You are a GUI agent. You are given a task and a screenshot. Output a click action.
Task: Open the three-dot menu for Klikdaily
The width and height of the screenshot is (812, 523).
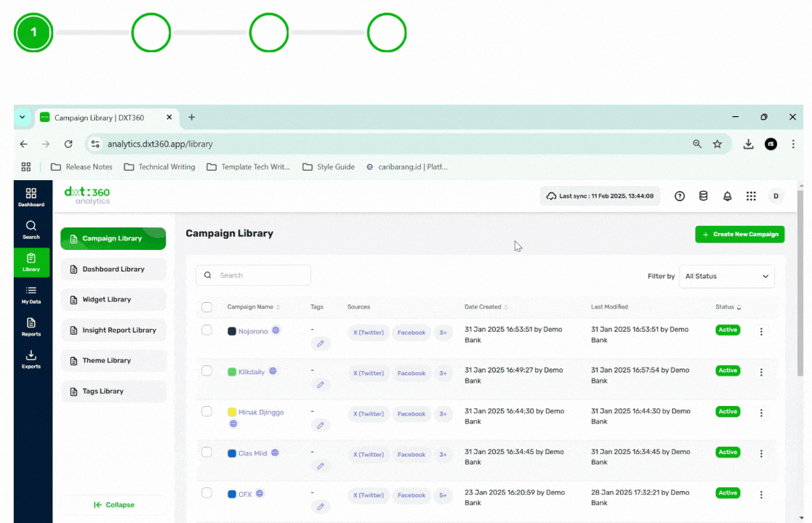click(760, 372)
